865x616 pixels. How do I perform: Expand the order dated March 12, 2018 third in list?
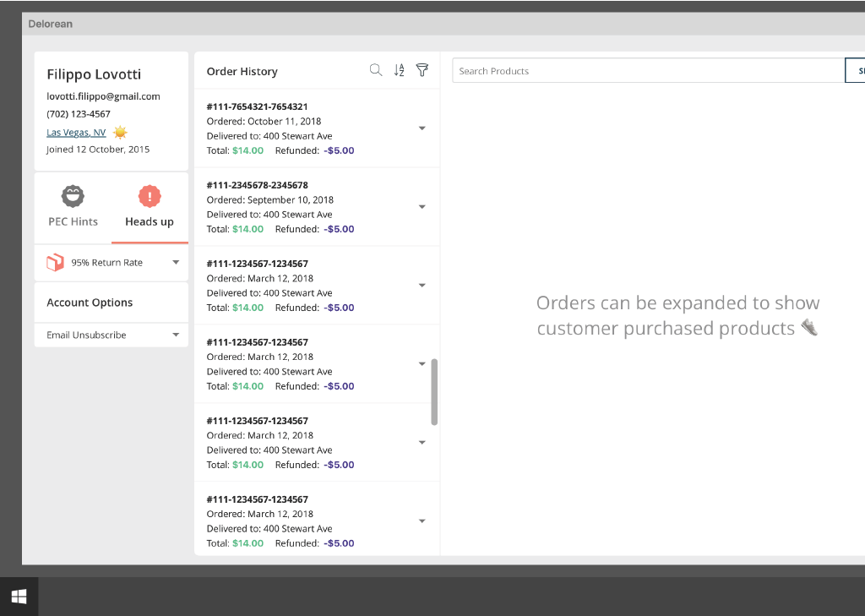point(422,286)
